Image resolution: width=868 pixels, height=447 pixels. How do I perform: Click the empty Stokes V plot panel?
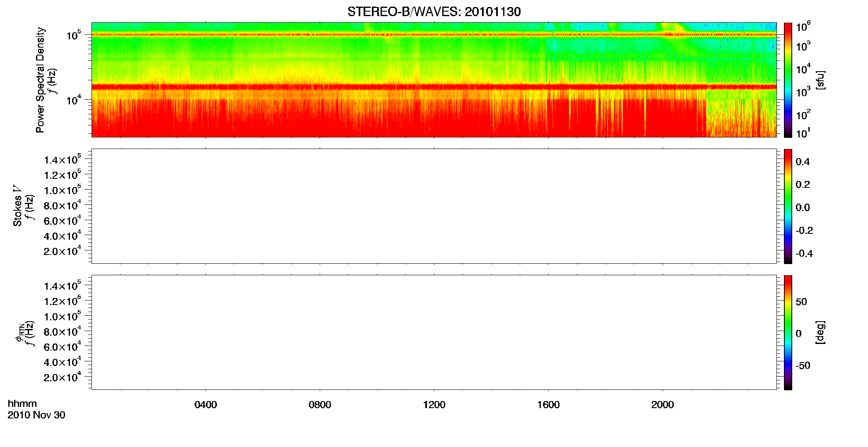tap(434, 206)
